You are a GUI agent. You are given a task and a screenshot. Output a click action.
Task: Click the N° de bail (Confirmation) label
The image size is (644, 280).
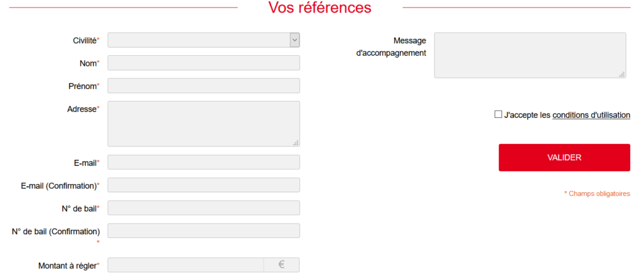click(x=56, y=231)
